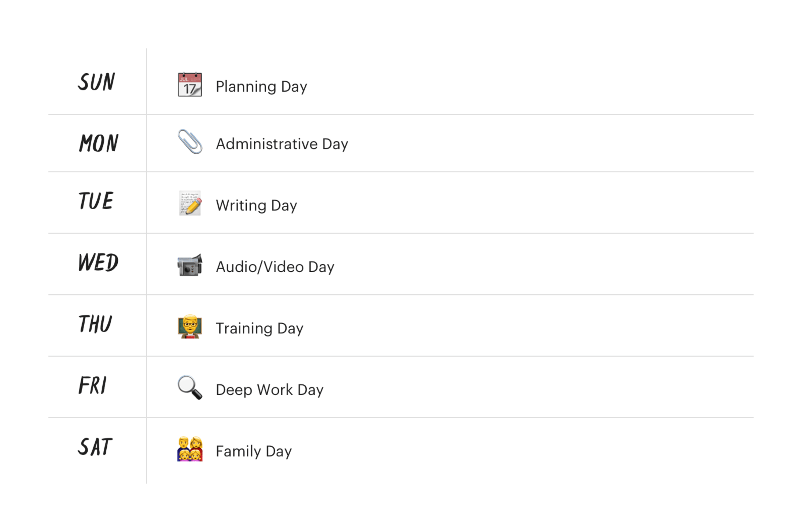Screen dimensions: 802x532
Task: Click the Planning Day label
Action: click(x=261, y=87)
